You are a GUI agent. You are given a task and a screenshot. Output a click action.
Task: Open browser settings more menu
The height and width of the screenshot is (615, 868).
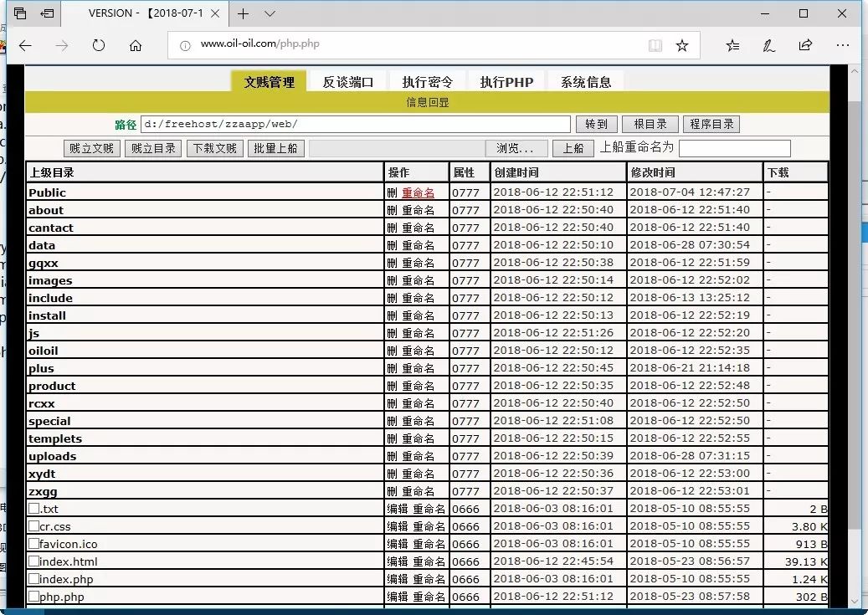point(841,45)
